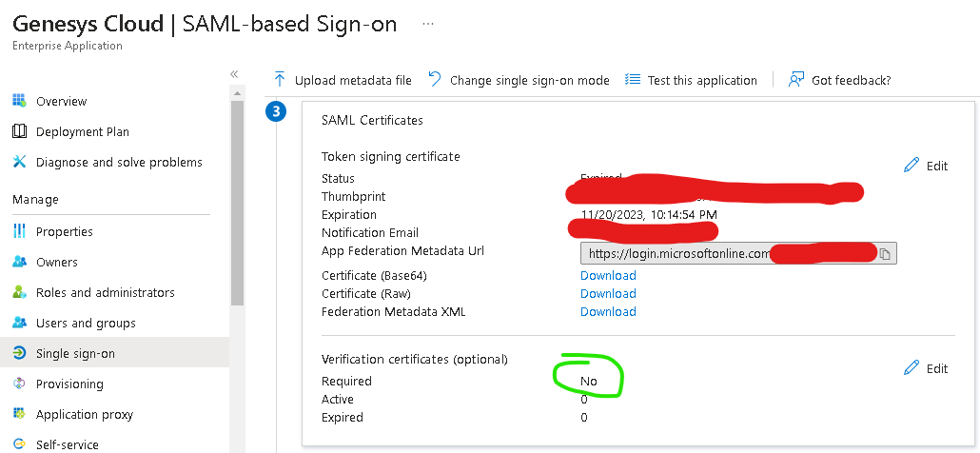Copy the App Federation Metadata Url

click(885, 254)
